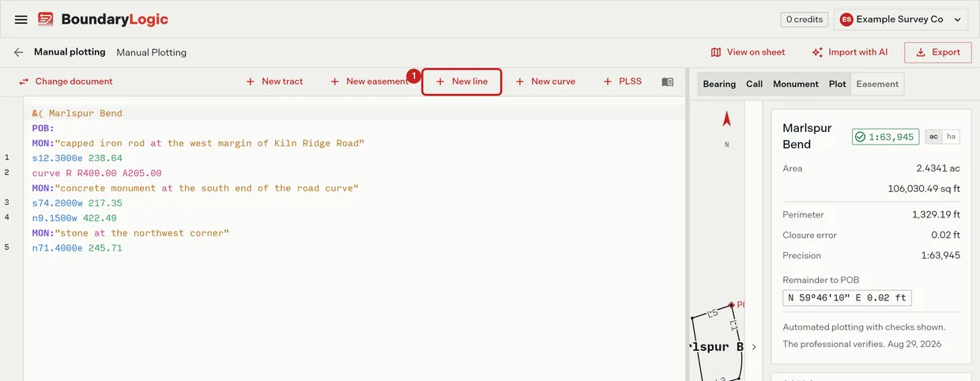Click the perimeter value 1,329.19 ft

[x=936, y=214]
